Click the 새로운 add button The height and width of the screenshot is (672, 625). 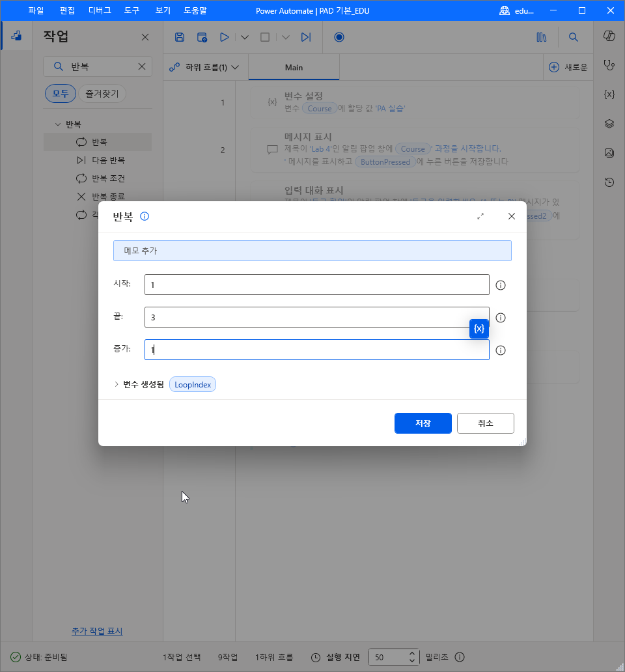point(568,67)
